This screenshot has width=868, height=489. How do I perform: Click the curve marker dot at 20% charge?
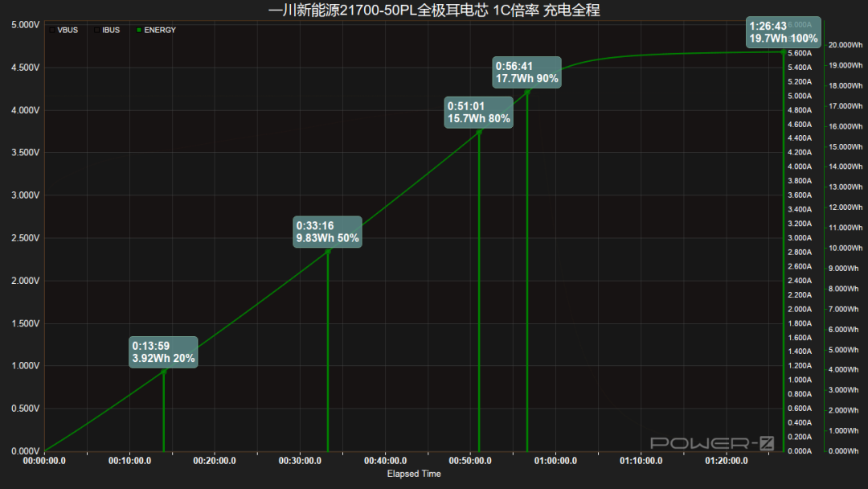164,372
